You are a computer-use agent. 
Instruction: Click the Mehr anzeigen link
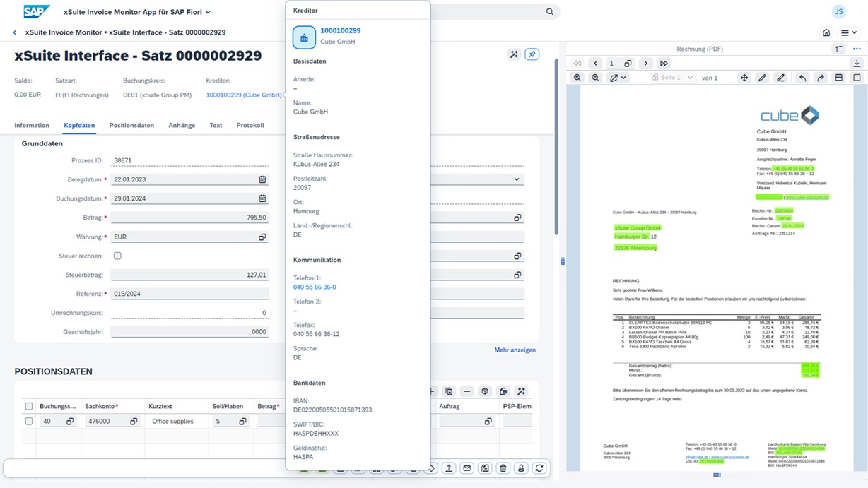tap(515, 350)
